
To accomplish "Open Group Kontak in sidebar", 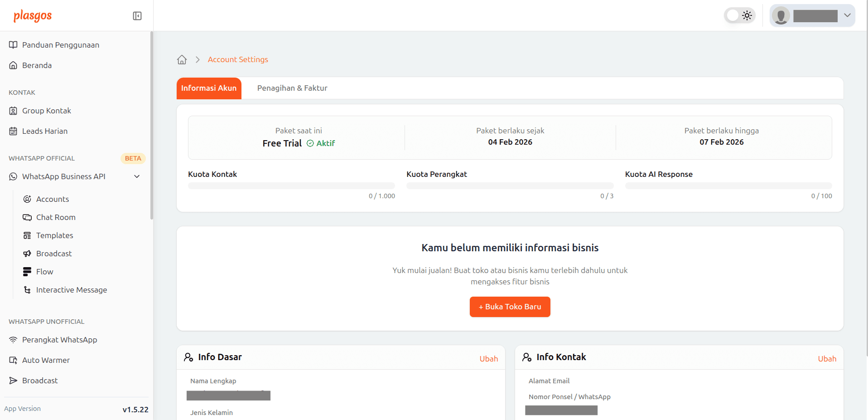I will pyautogui.click(x=46, y=111).
